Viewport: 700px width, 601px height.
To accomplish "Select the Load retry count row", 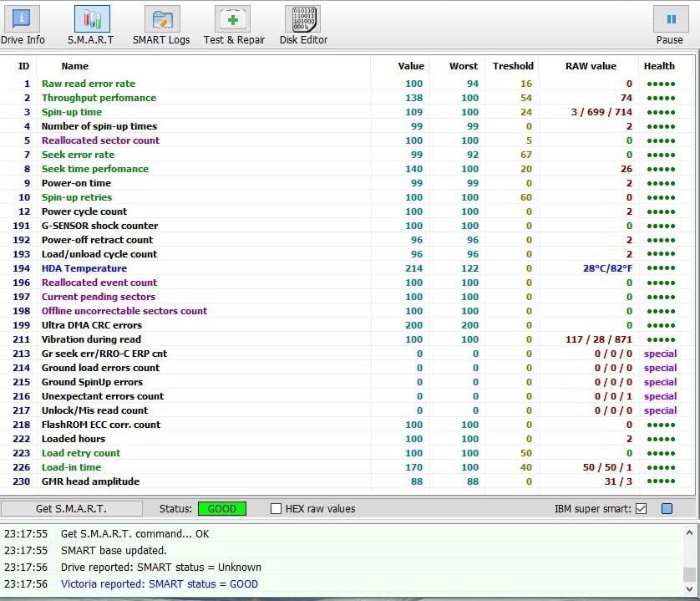I will [x=348, y=453].
